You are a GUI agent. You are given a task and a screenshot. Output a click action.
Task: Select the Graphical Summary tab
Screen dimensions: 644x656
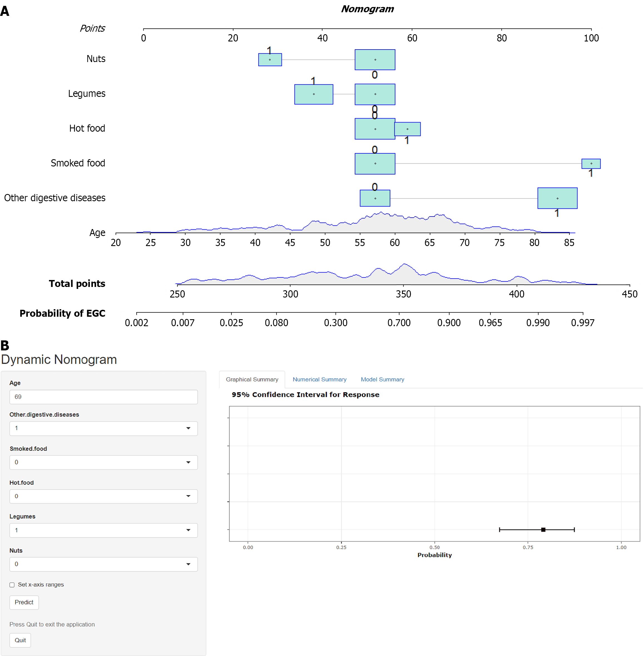(252, 379)
